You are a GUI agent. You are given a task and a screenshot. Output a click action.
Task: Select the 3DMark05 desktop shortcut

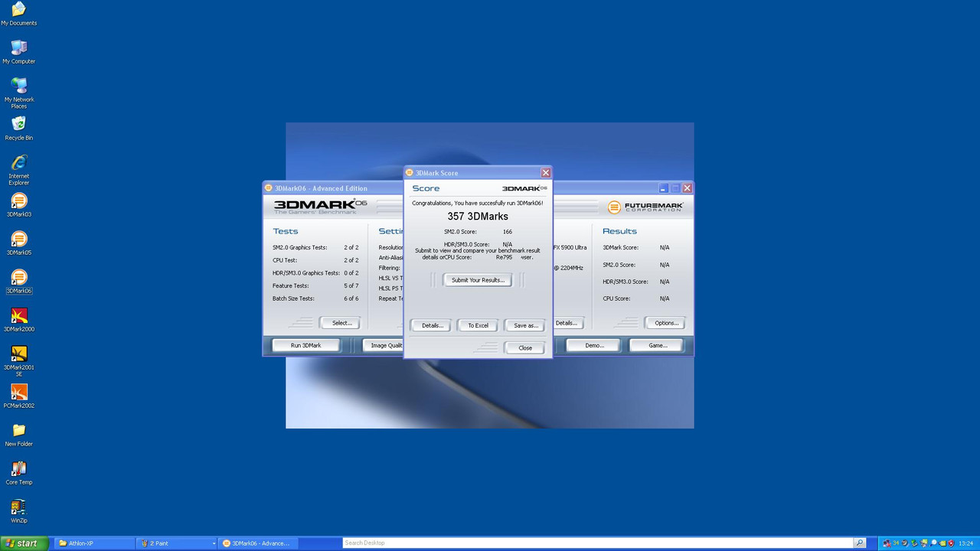point(18,243)
